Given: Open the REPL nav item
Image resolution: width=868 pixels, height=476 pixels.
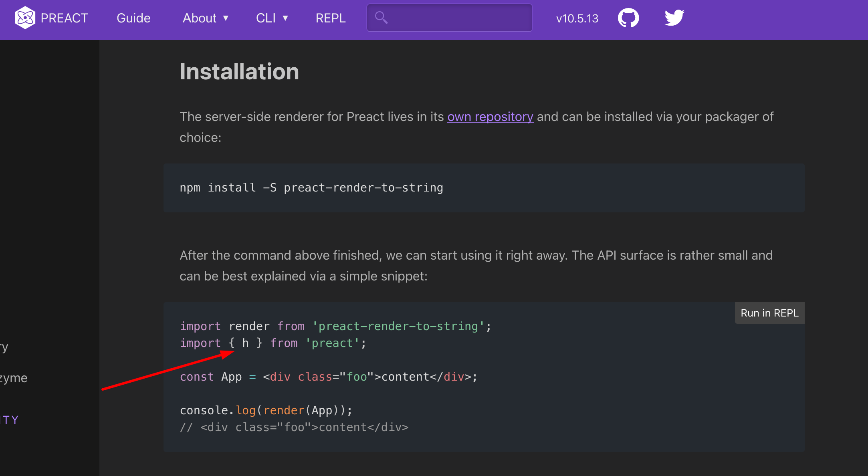Looking at the screenshot, I should (331, 18).
